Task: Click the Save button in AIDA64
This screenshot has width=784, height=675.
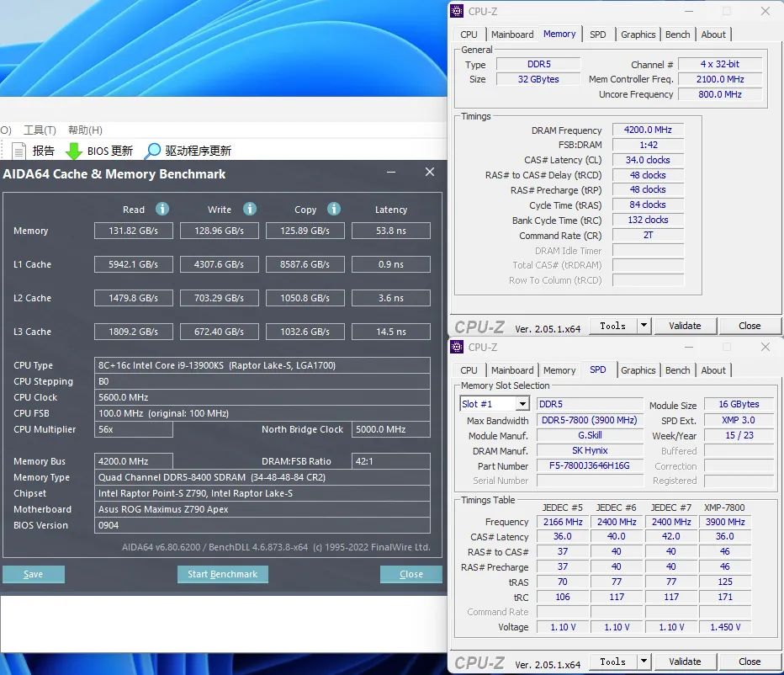Action: (33, 574)
